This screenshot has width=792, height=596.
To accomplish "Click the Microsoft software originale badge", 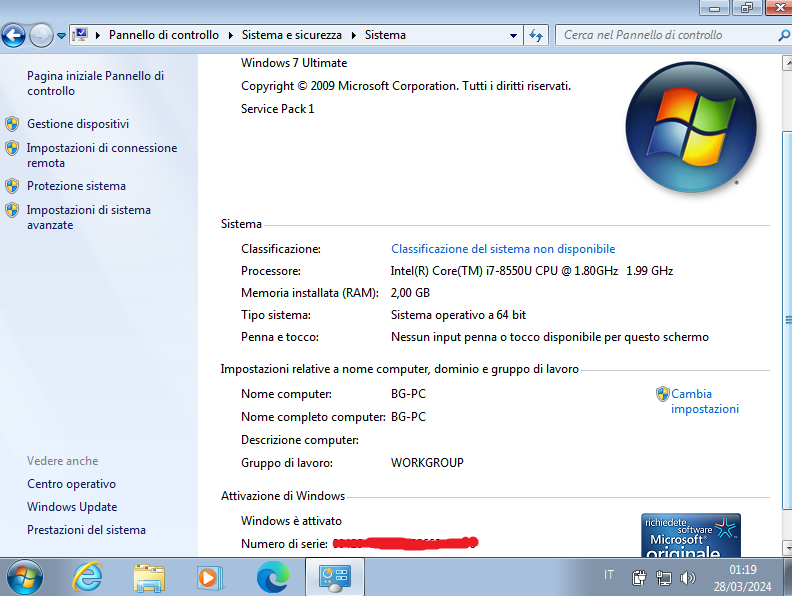I will click(x=691, y=535).
